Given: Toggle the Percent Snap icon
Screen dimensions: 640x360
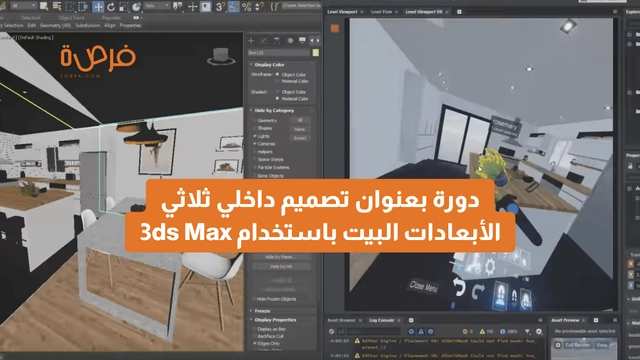Looking at the screenshot, I should pyautogui.click(x=247, y=7).
